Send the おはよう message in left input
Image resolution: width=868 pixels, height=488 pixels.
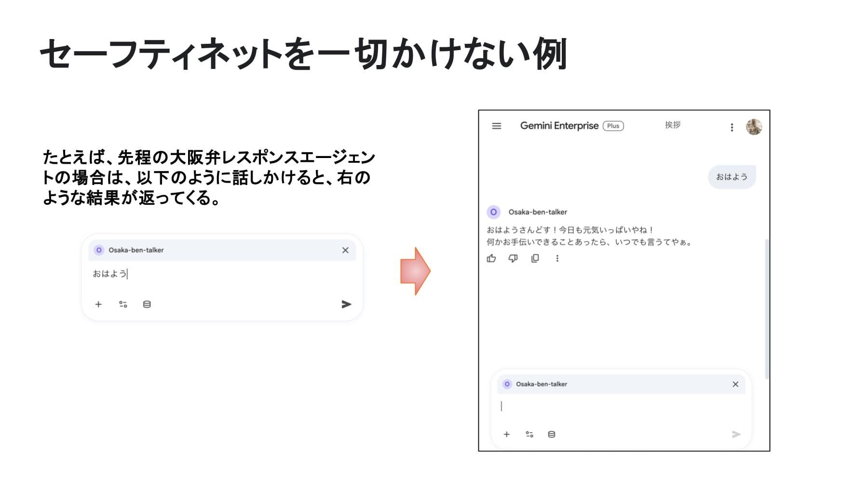tap(346, 304)
